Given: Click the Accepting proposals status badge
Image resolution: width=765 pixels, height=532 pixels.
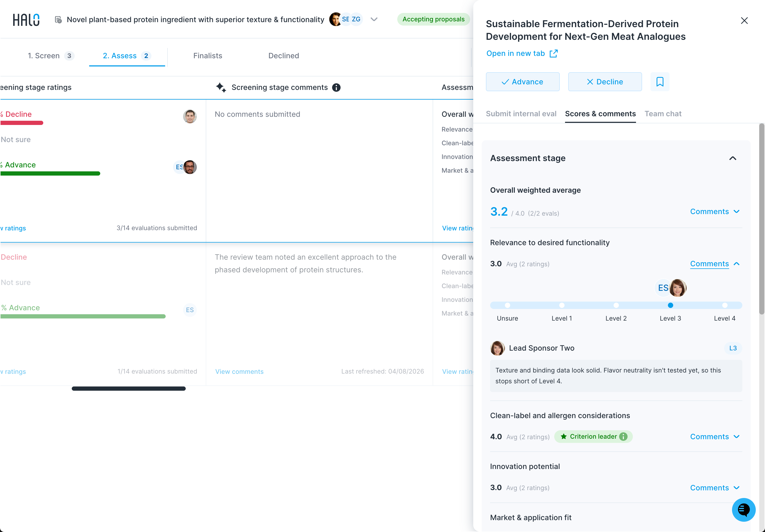Looking at the screenshot, I should click(433, 19).
